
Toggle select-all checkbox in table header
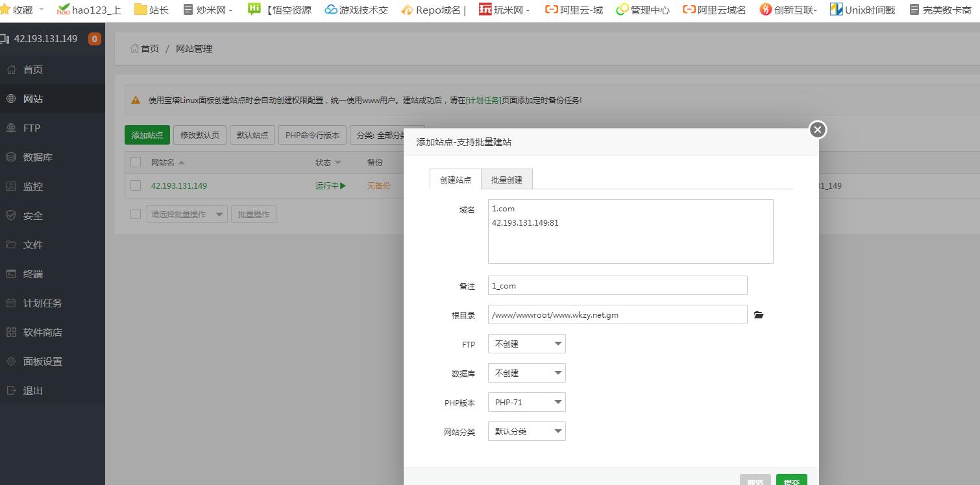136,162
